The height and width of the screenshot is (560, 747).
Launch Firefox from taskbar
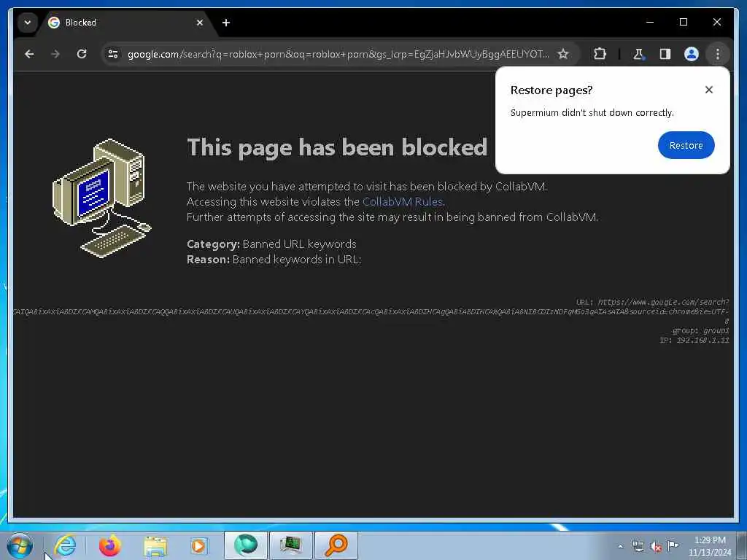click(109, 545)
